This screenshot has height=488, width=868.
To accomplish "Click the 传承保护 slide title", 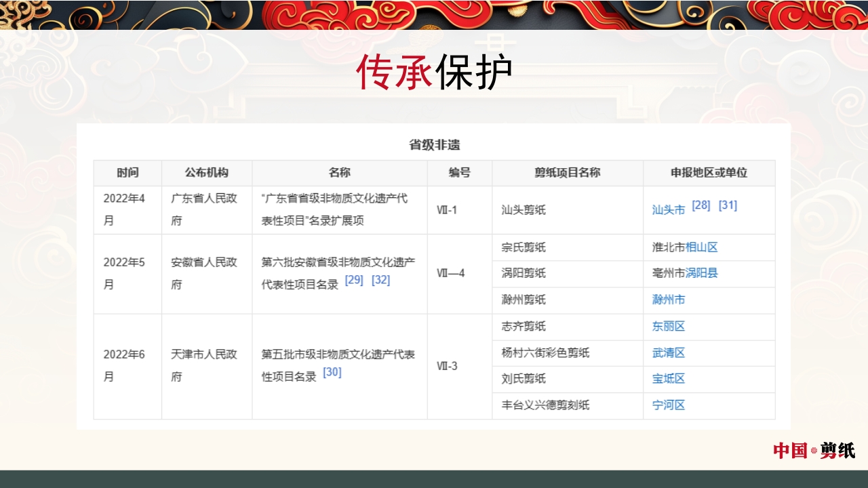I will pos(434,68).
